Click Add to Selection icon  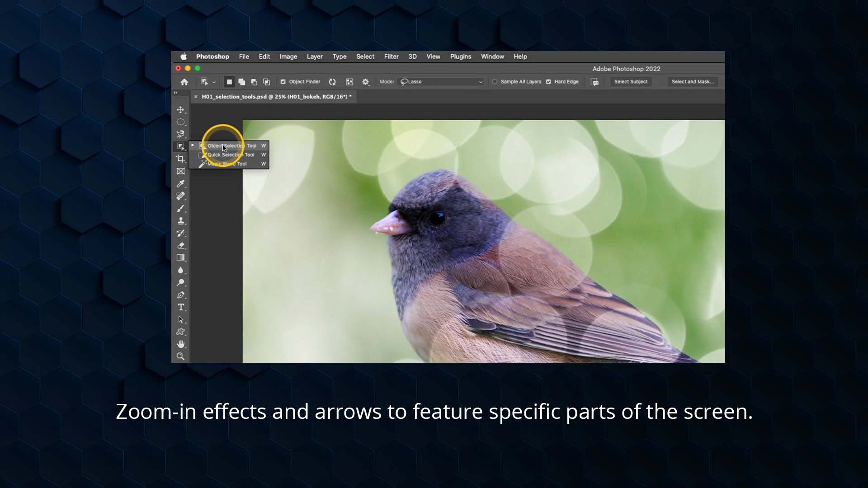pos(242,82)
